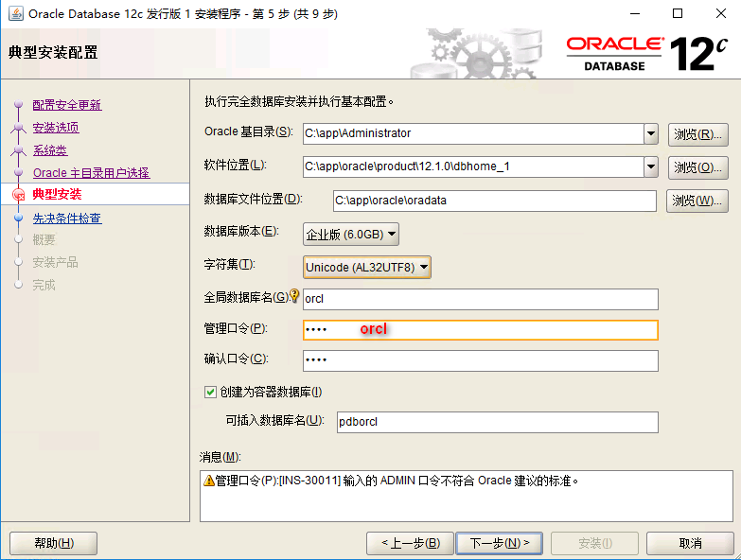Close the Oracle installer window
Screen dimensions: 741x560
pos(721,13)
